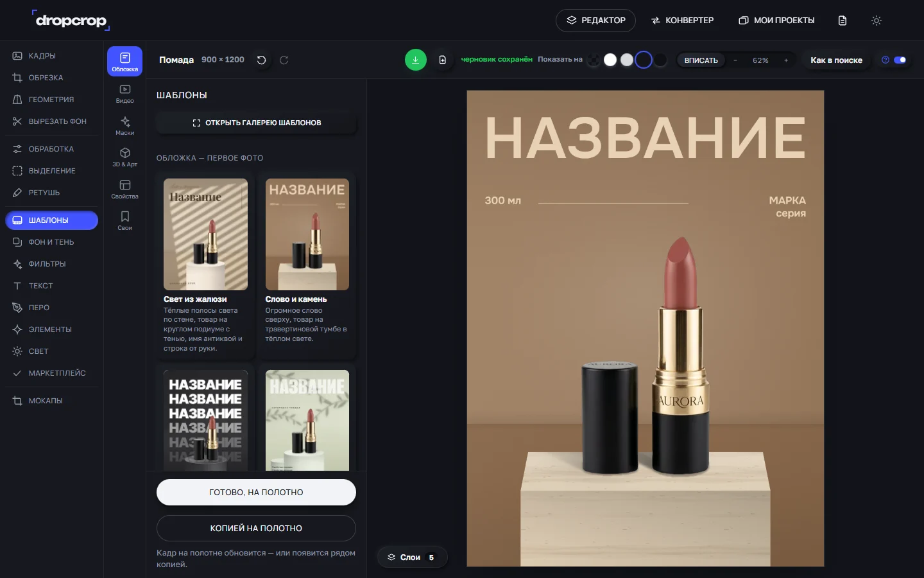The image size is (924, 578).
Task: Switch to the Маски tab
Action: point(125,126)
